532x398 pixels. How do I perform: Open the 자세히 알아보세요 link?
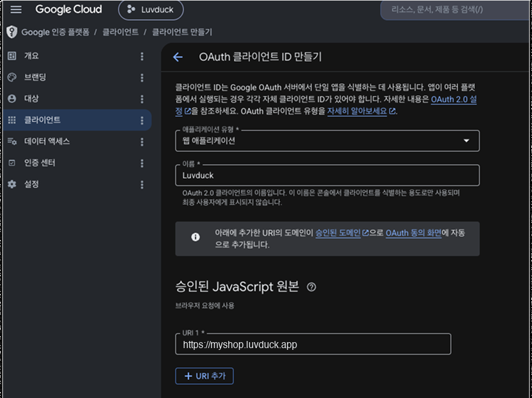[357, 111]
